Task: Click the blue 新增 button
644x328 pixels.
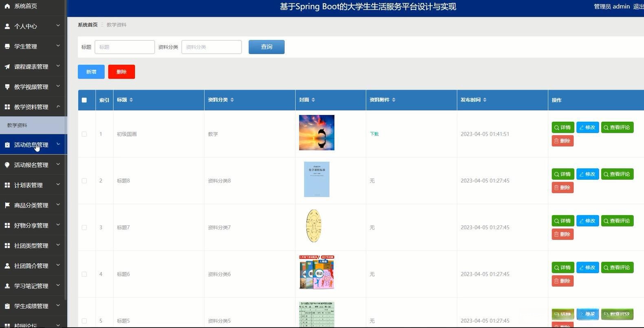Action: [x=91, y=72]
